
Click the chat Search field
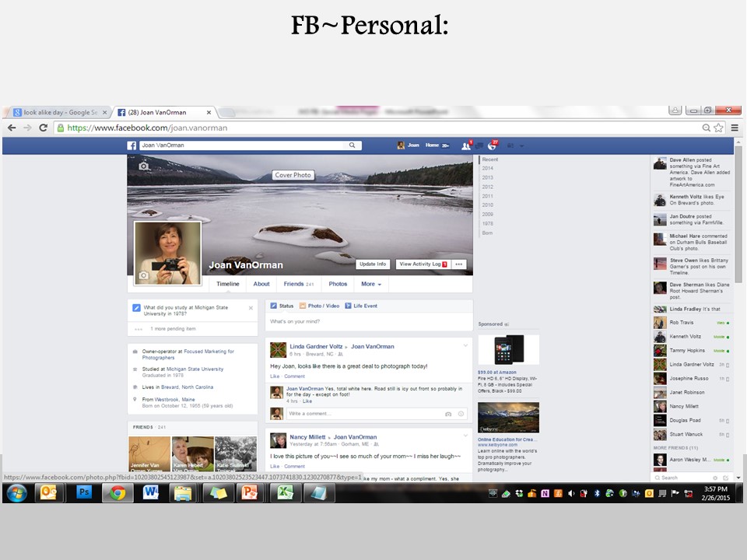point(682,478)
